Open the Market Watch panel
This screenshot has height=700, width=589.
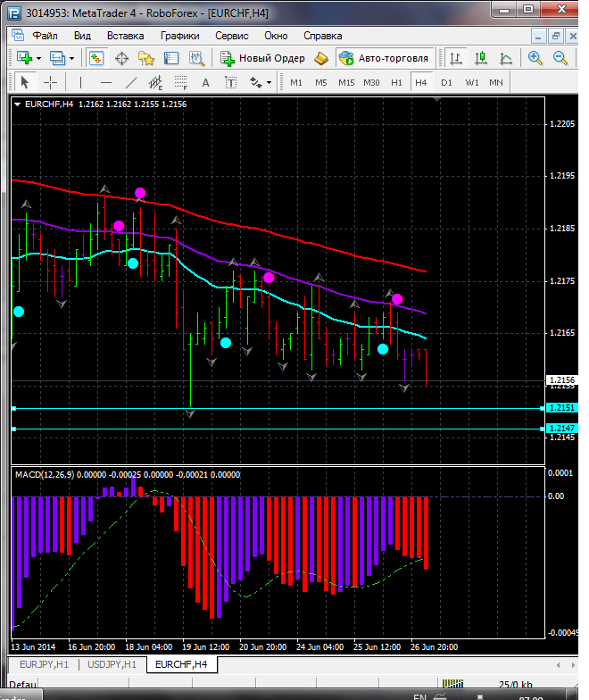pos(96,58)
